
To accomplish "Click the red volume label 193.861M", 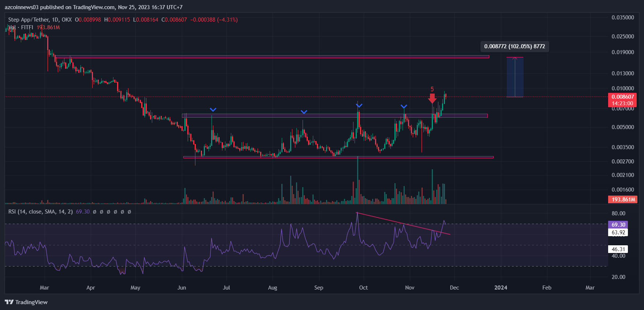I will click(622, 200).
